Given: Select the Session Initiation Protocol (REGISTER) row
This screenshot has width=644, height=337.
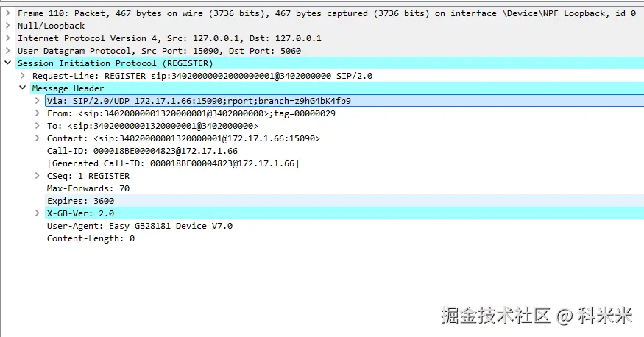Looking at the screenshot, I should tap(330, 63).
